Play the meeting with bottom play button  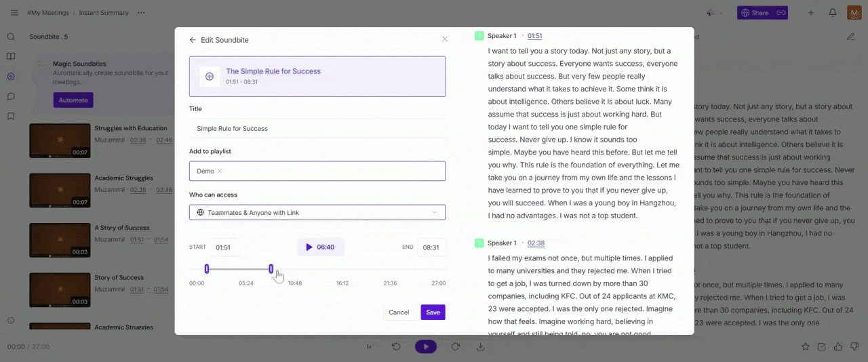pos(426,346)
